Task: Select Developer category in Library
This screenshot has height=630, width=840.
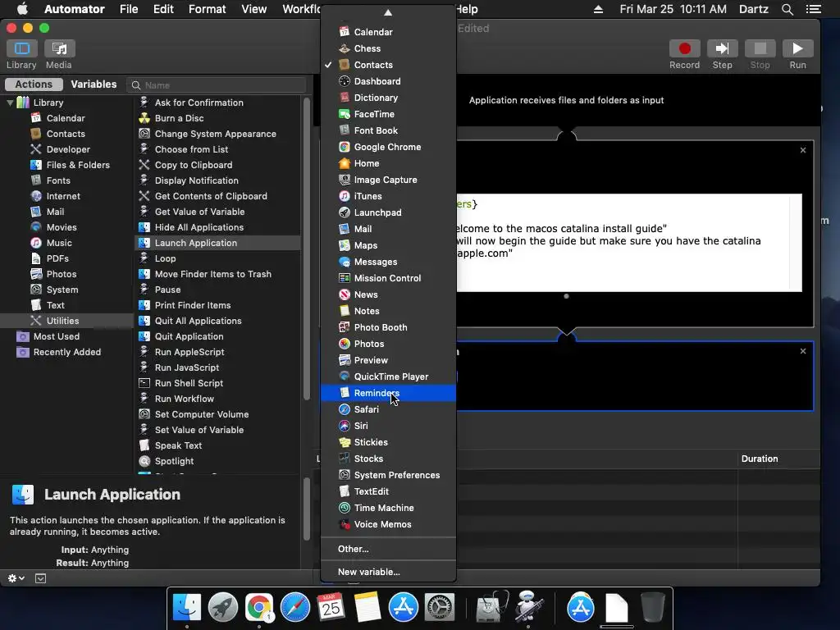Action: (x=68, y=149)
